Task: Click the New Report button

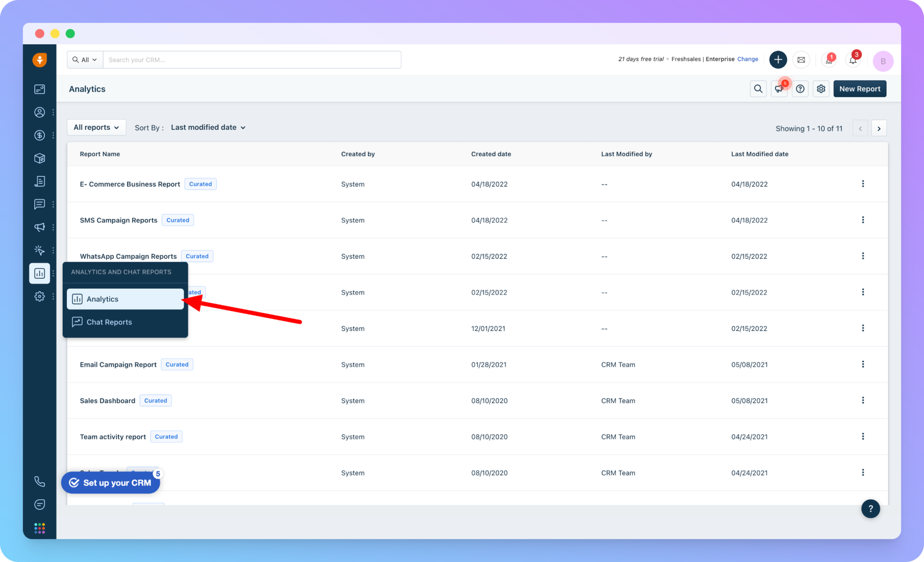Action: click(859, 88)
